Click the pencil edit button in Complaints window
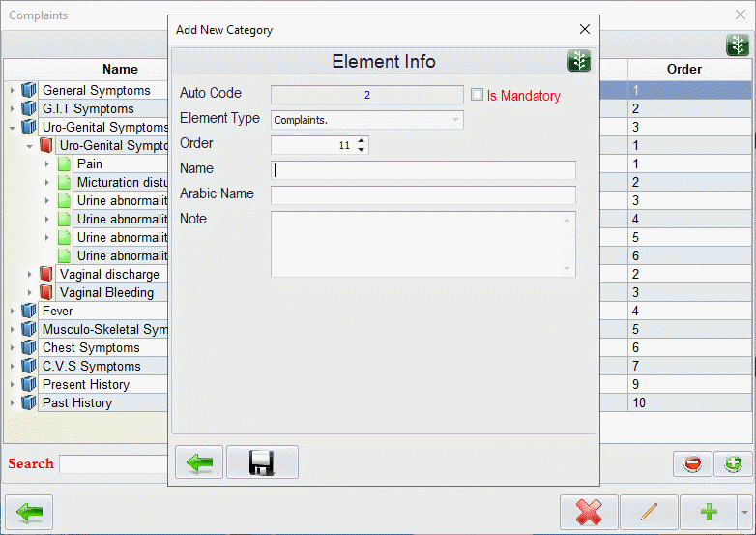This screenshot has height=535, width=756. click(x=649, y=512)
